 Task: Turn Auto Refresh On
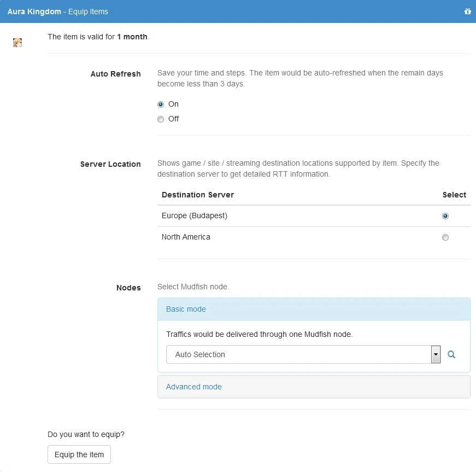pyautogui.click(x=161, y=104)
